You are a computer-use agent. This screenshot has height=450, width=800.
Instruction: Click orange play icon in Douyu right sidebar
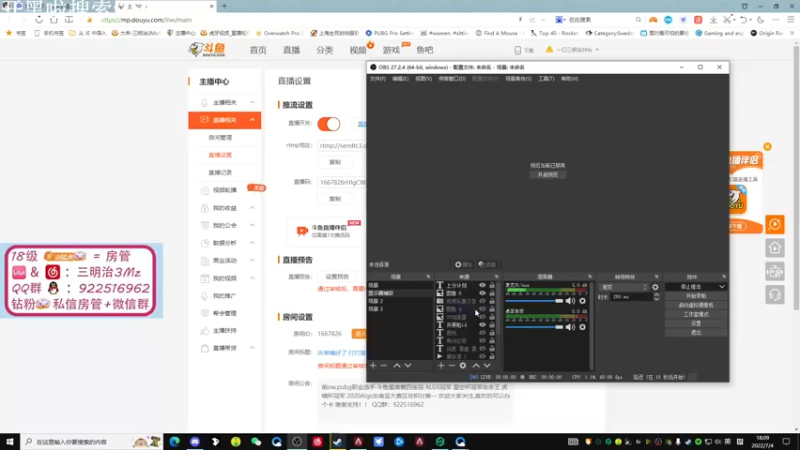tap(774, 224)
